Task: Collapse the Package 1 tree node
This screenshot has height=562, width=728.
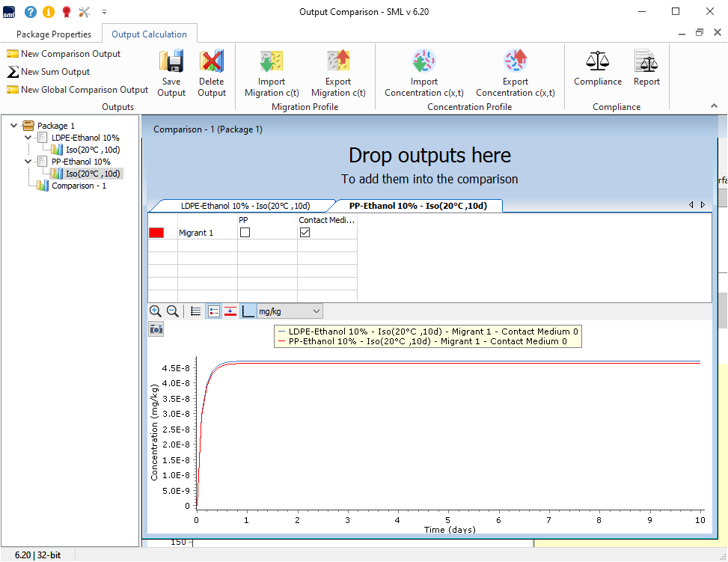Action: [15, 126]
